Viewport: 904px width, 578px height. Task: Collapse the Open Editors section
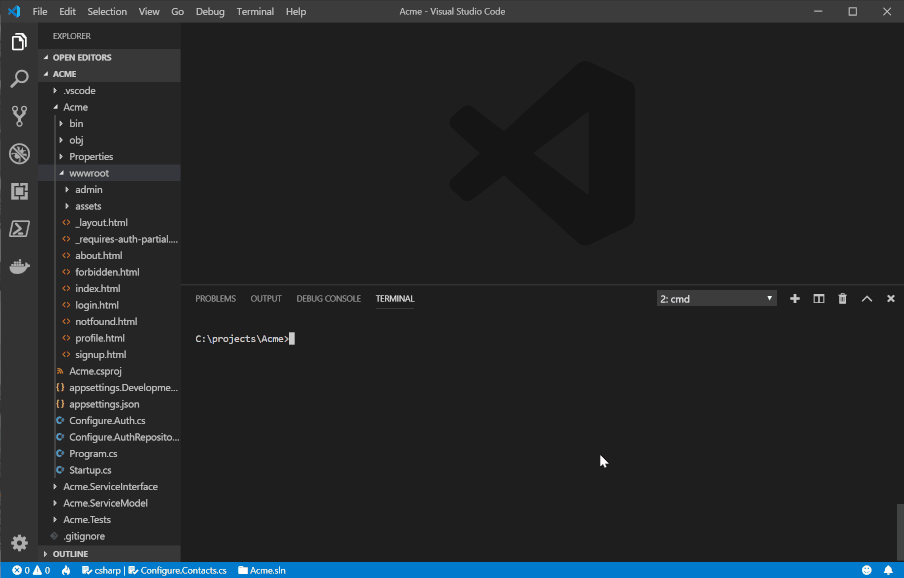pos(110,57)
